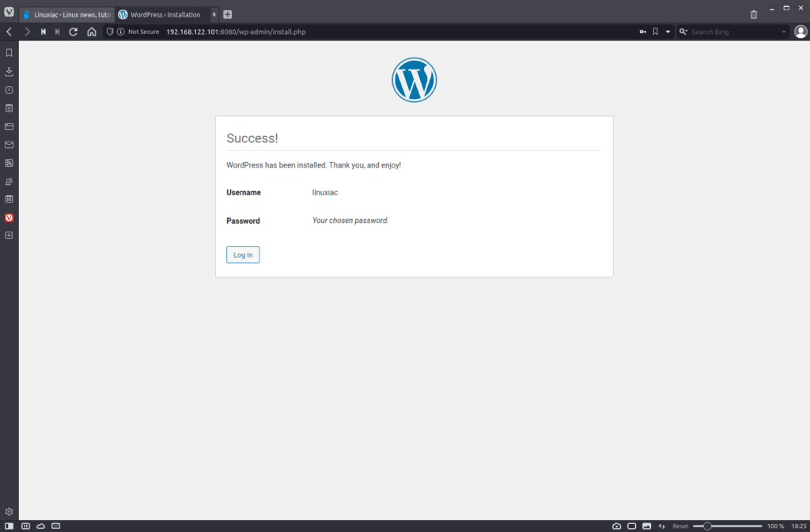The image size is (810, 532).
Task: Open the user profile avatar
Action: pyautogui.click(x=801, y=32)
